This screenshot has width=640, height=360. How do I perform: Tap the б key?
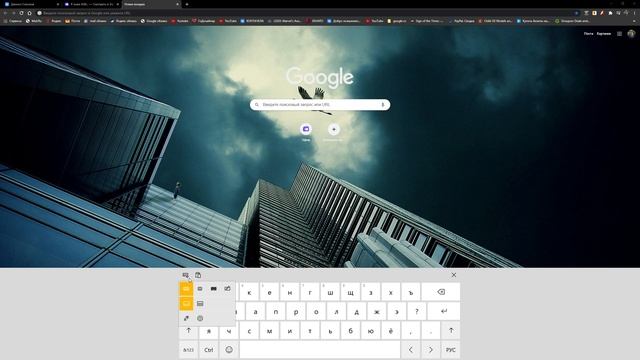[350, 331]
